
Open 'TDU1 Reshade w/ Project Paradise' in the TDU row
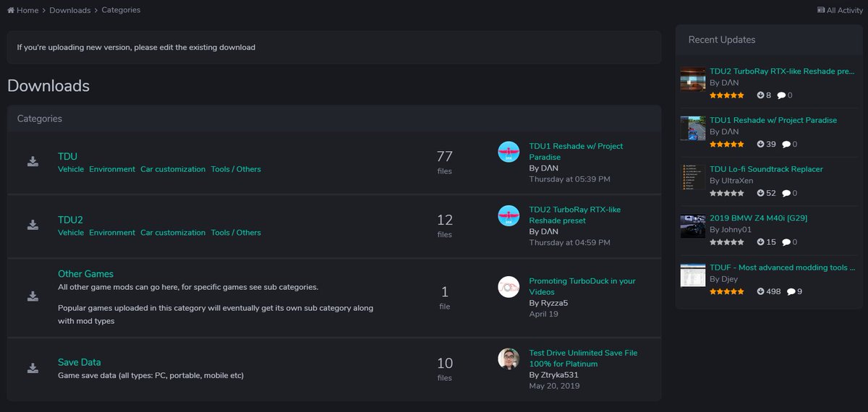pyautogui.click(x=576, y=152)
